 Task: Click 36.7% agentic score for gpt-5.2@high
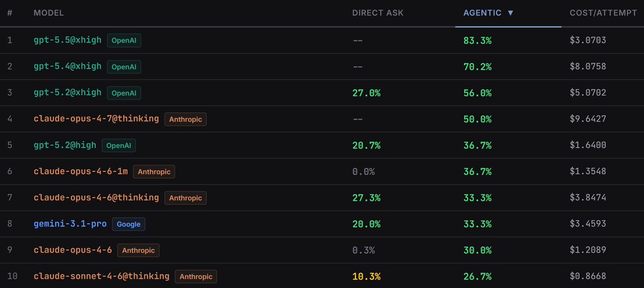click(x=477, y=146)
